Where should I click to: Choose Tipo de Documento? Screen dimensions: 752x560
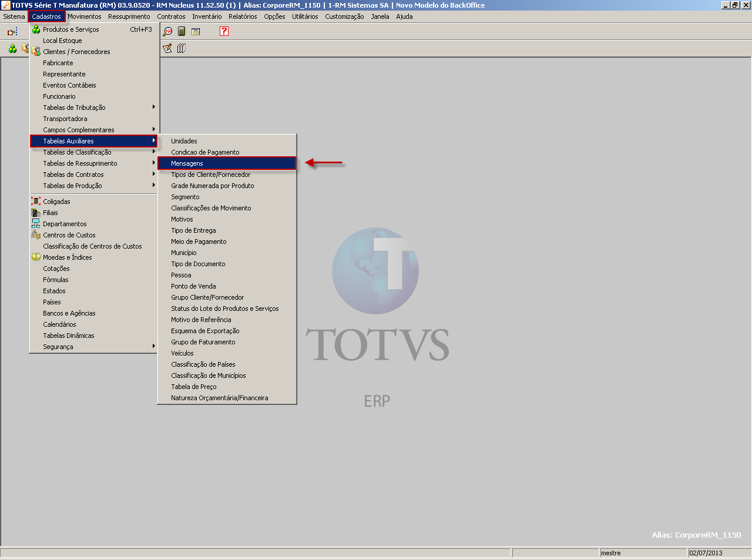(x=227, y=264)
